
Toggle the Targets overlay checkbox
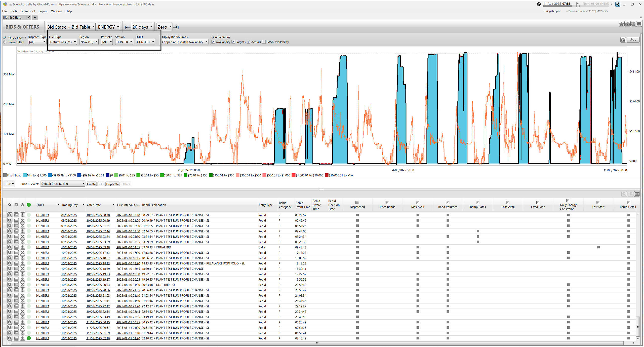(233, 42)
